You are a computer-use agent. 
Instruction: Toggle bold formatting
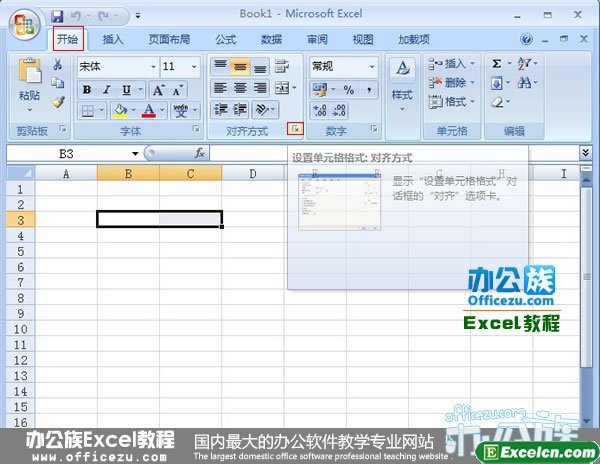click(87, 90)
